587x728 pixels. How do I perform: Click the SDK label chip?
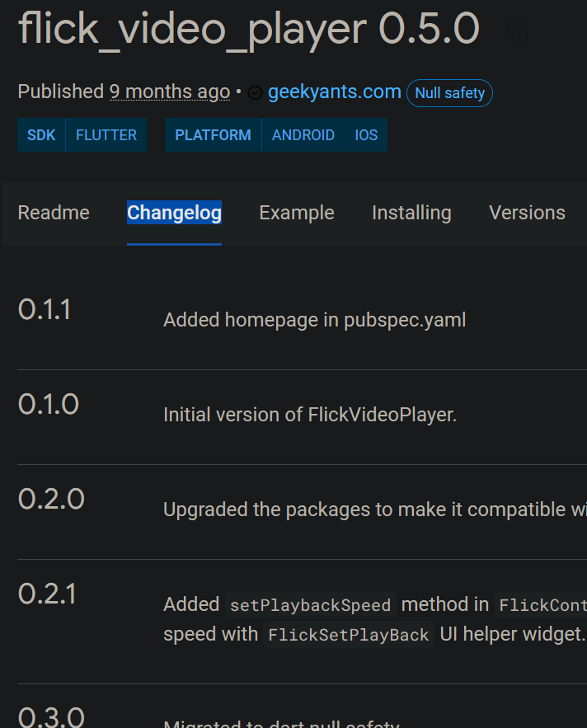coord(40,134)
